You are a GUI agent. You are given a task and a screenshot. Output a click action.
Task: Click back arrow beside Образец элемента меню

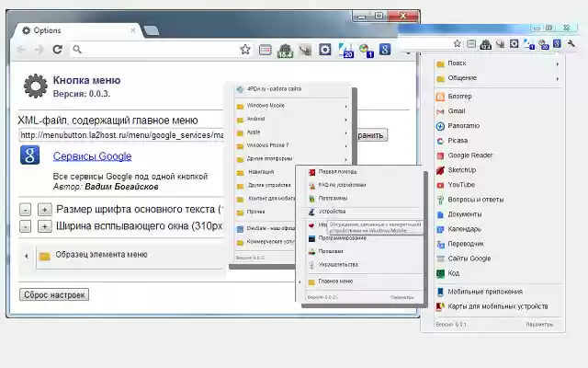tap(27, 256)
